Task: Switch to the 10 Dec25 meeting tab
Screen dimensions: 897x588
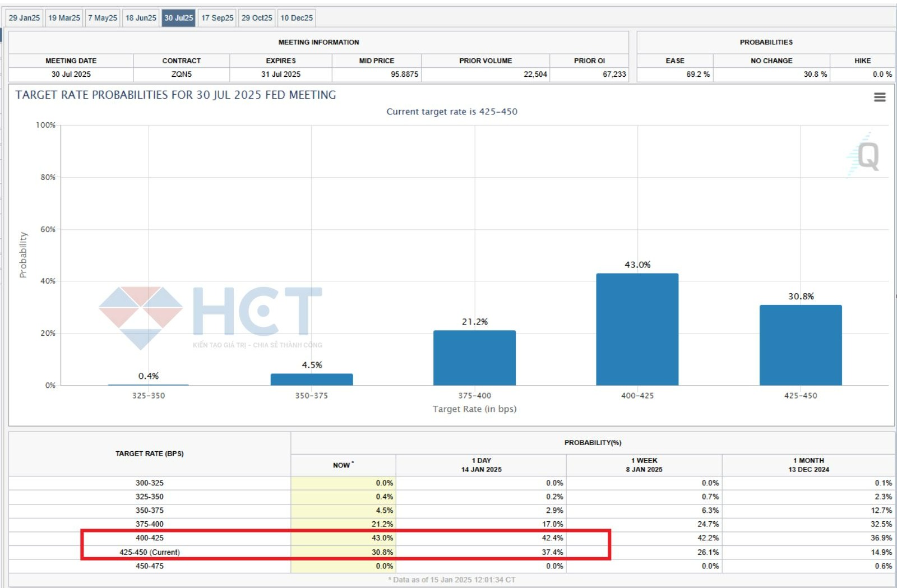Action: pos(297,18)
